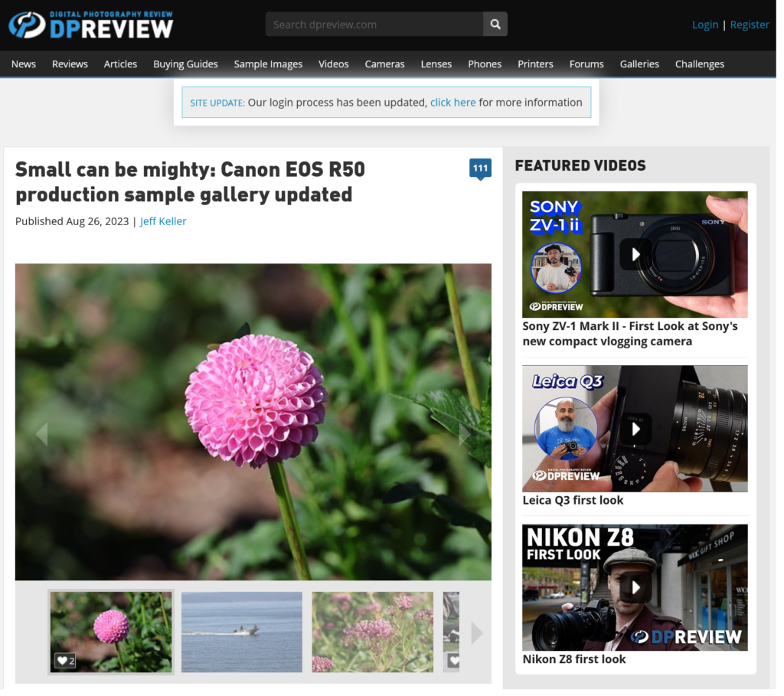
Task: Select the boat photo thumbnail
Action: pyautogui.click(x=241, y=632)
